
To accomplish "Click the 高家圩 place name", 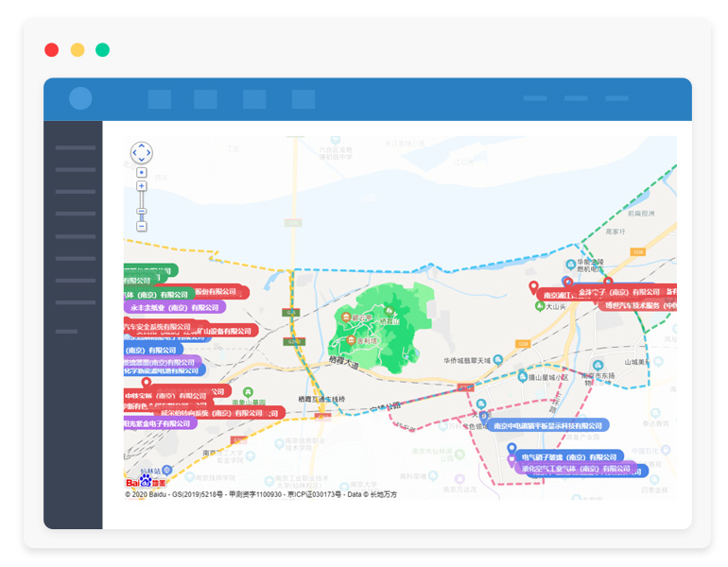I will click(615, 232).
